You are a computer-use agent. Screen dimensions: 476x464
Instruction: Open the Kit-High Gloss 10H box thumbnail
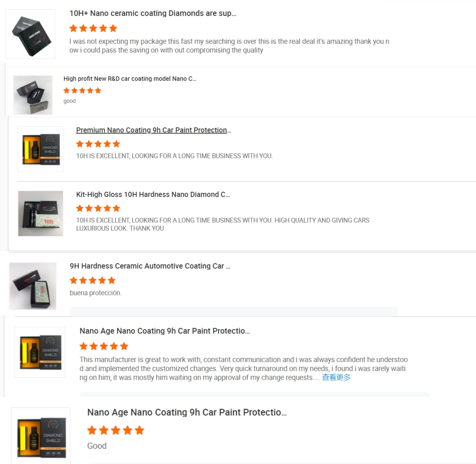40,213
